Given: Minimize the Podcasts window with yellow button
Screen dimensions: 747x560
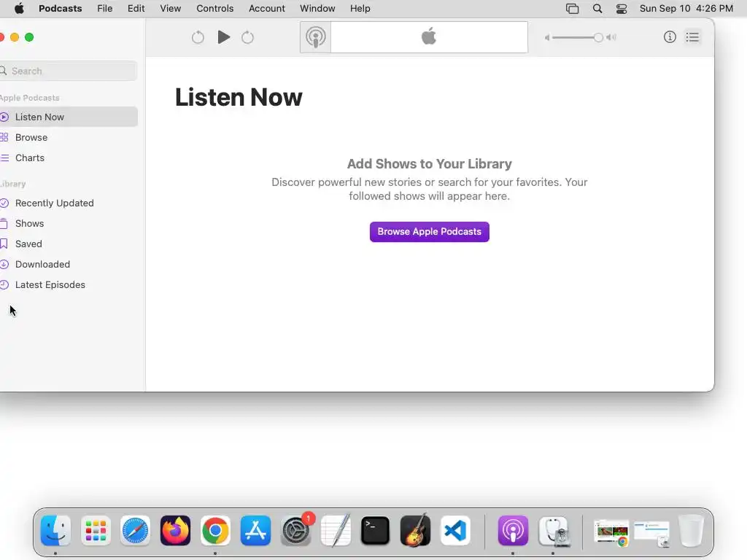Looking at the screenshot, I should [x=15, y=37].
